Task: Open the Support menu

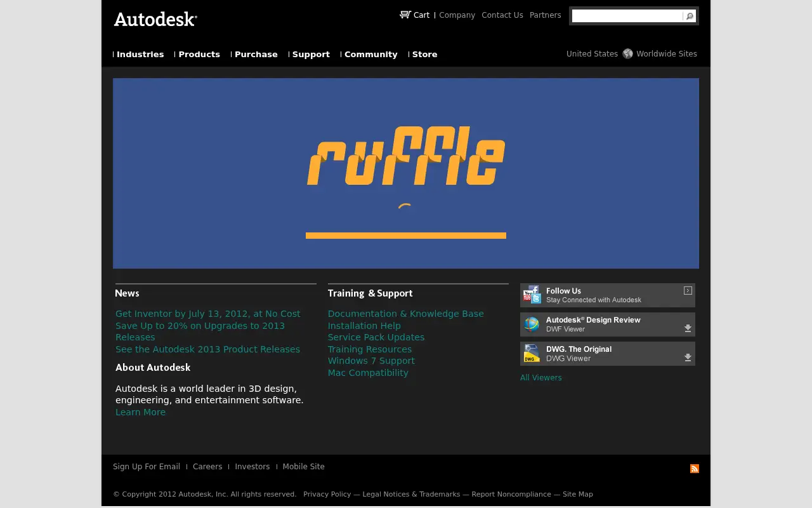Action: click(x=311, y=54)
